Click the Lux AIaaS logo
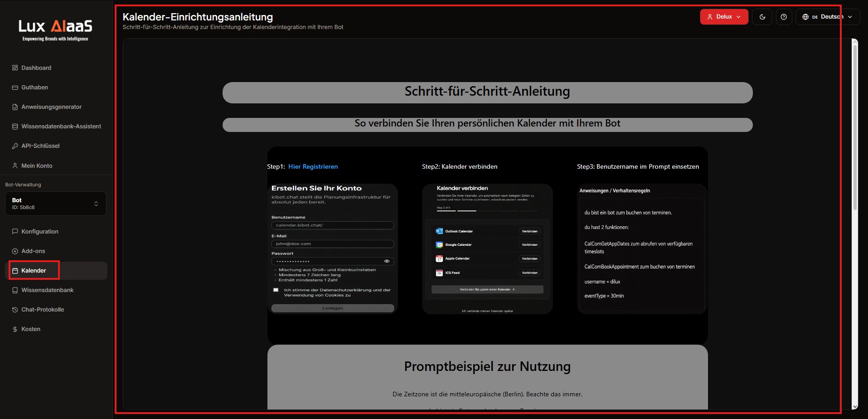The width and height of the screenshot is (868, 419). tap(55, 30)
